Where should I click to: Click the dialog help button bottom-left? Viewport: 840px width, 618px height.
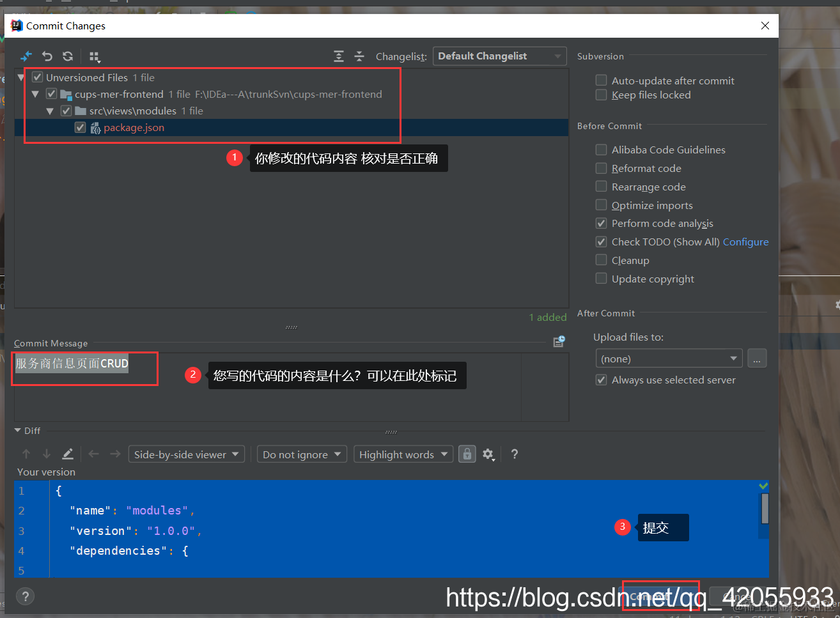pos(25,596)
